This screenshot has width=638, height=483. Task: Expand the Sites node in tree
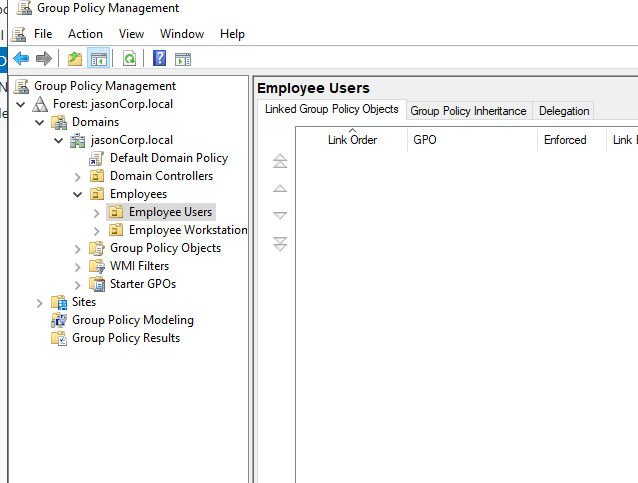click(40, 302)
